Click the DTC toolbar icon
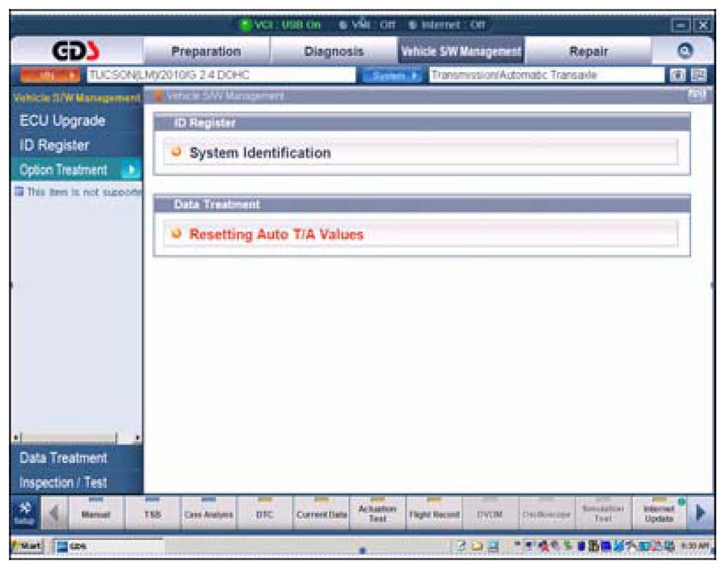The image size is (728, 573). pyautogui.click(x=265, y=512)
